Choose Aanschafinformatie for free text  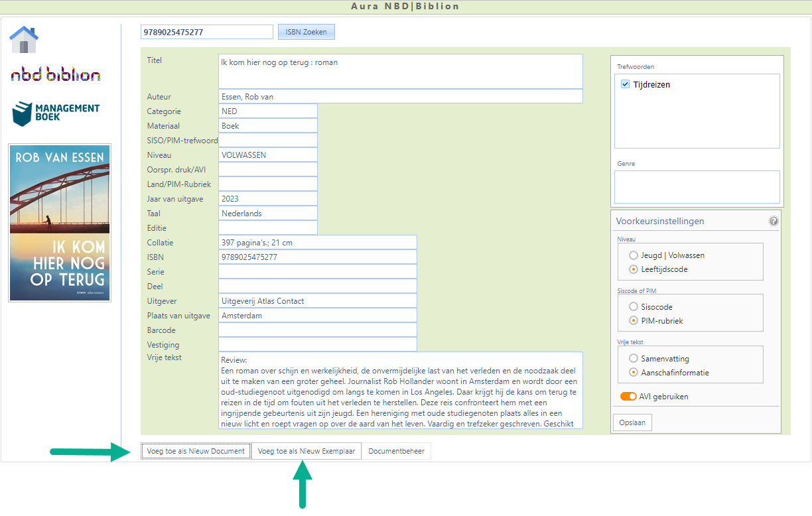pos(633,373)
